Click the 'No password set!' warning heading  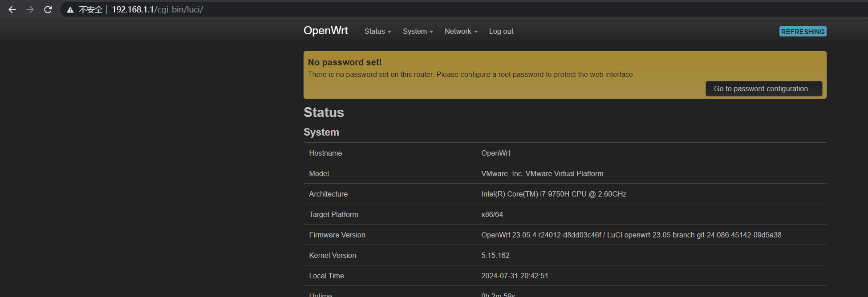click(345, 62)
